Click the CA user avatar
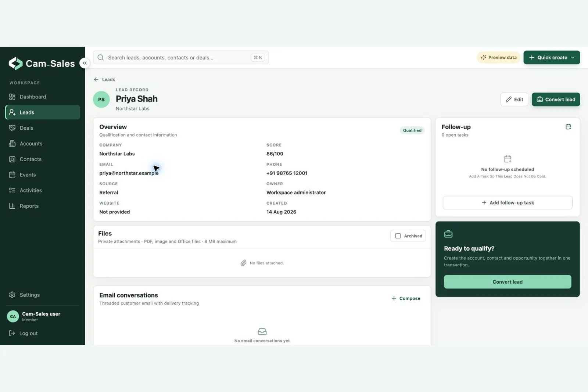This screenshot has height=392, width=588. click(x=13, y=316)
